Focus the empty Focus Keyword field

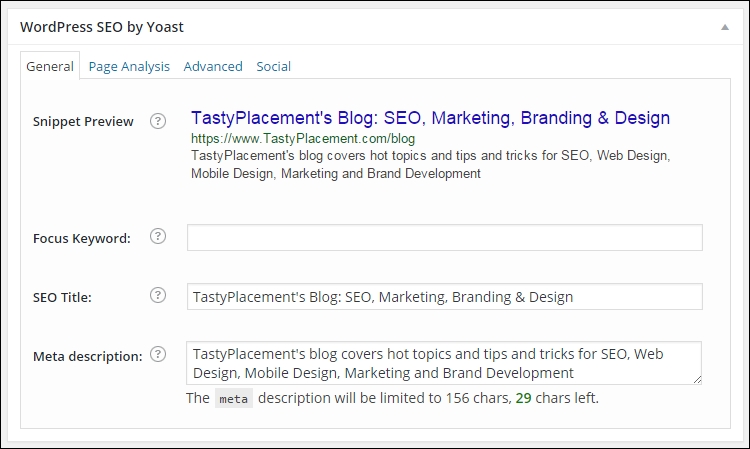click(445, 238)
